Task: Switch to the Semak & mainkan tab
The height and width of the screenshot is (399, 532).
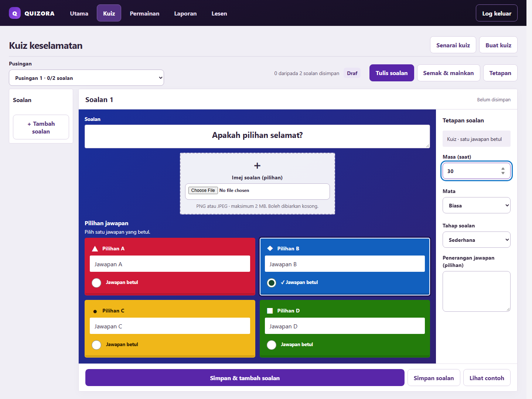Action: [x=449, y=73]
